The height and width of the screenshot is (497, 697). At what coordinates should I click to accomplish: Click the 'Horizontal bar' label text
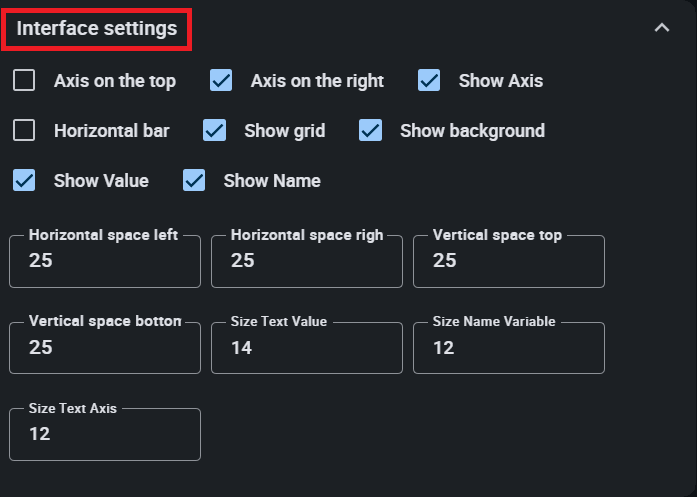(x=112, y=131)
